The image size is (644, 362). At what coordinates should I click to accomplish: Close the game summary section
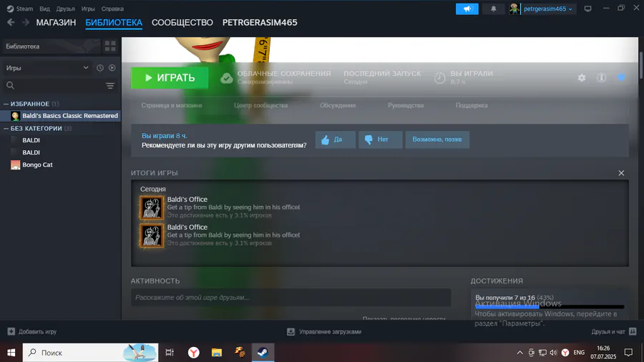click(621, 173)
